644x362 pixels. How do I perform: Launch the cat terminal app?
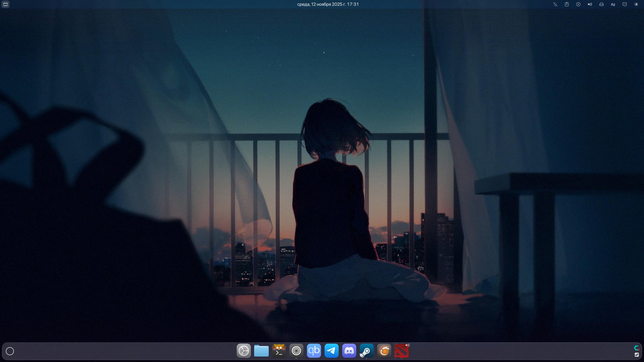pos(279,351)
